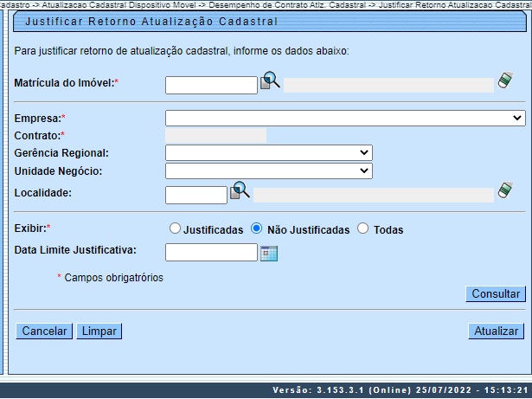
Task: Select the Justificadas radio option
Action: [x=176, y=229]
